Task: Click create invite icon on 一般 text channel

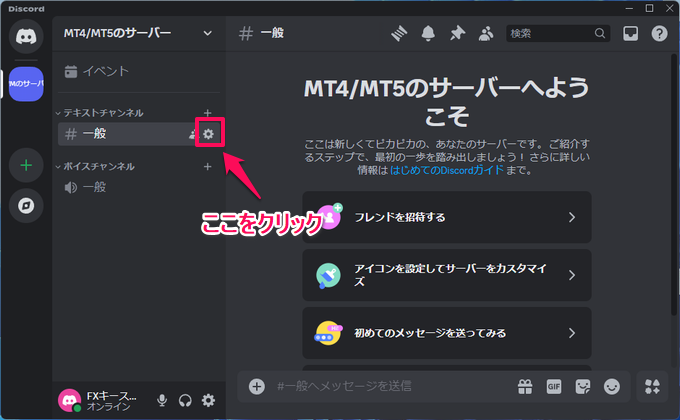Action: [193, 134]
